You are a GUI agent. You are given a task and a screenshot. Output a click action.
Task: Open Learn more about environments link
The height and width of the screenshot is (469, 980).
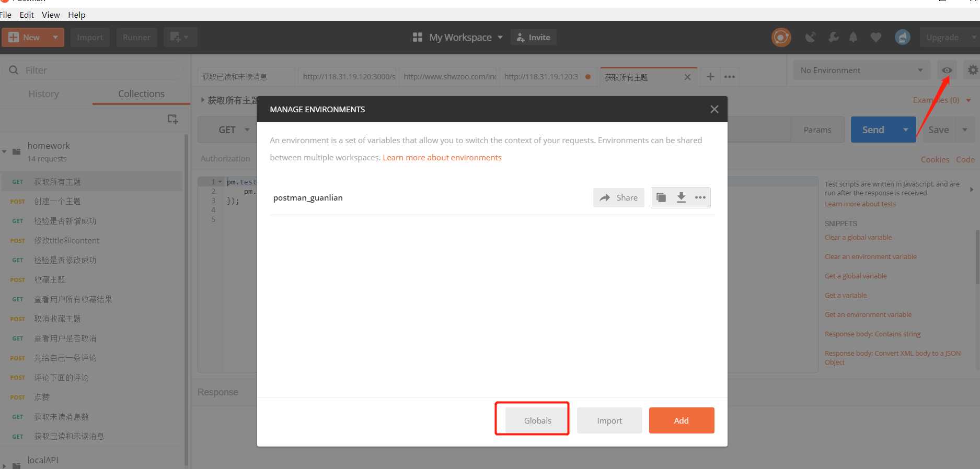pyautogui.click(x=442, y=157)
